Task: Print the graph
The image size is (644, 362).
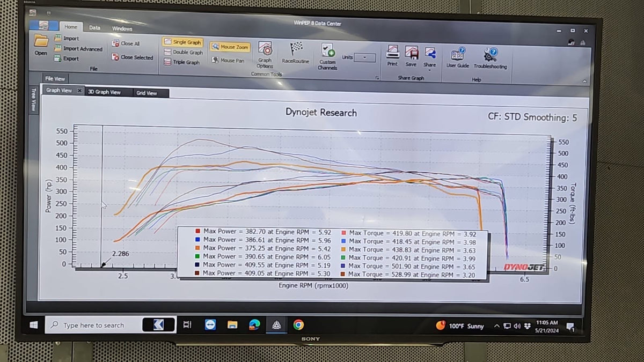Action: 392,56
